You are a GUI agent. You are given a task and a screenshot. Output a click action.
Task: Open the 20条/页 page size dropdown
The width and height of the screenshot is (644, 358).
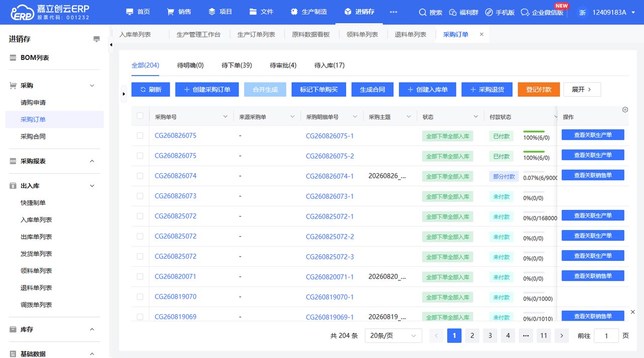tap(393, 335)
